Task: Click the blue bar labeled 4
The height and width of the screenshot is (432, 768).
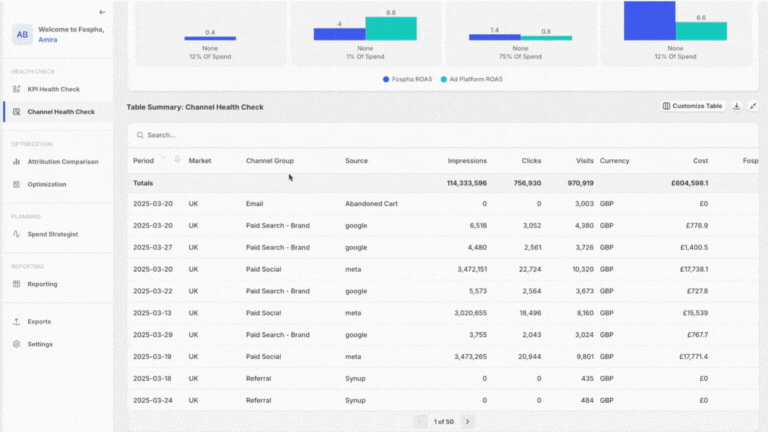Action: pyautogui.click(x=339, y=34)
